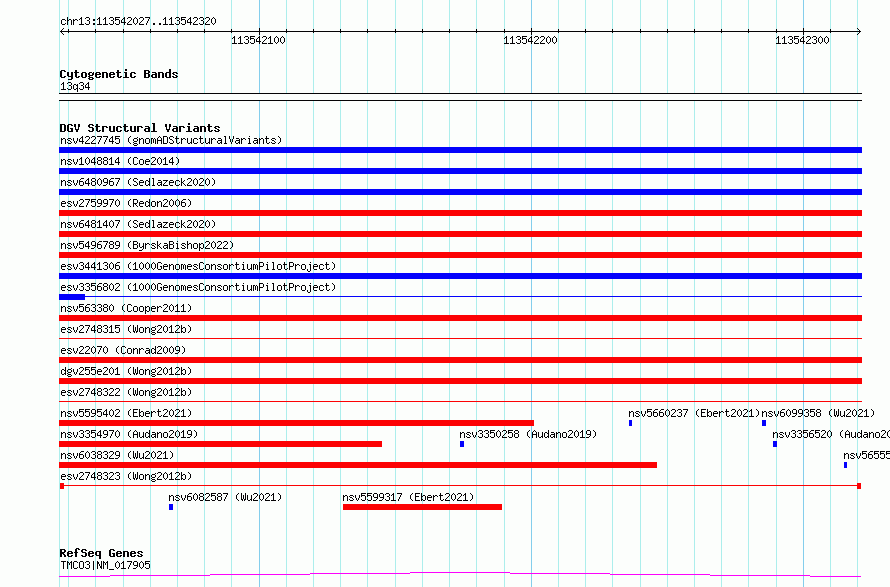Viewport: 890px width, 587px height.
Task: Click the esv2748315 (Wong2012b) label
Action: coord(126,329)
